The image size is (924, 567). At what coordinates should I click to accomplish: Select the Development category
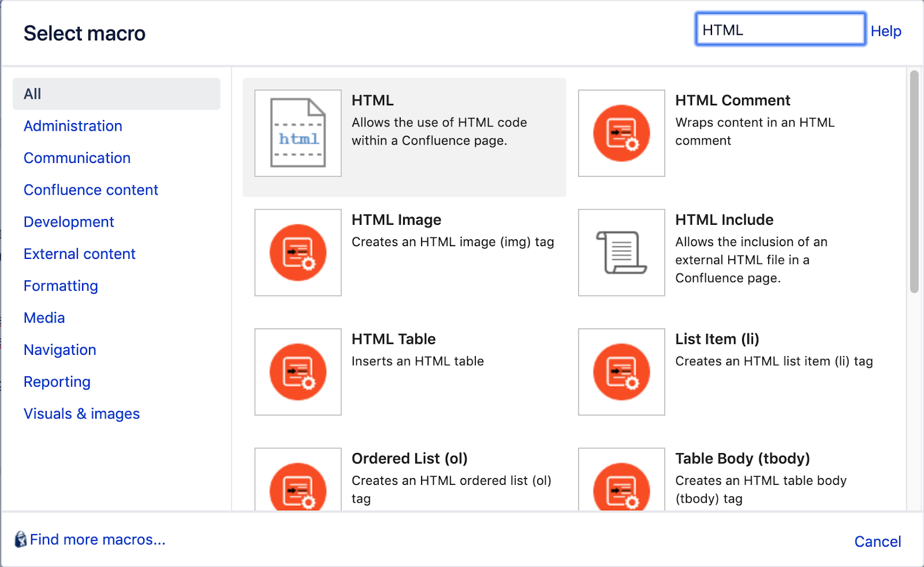point(68,221)
